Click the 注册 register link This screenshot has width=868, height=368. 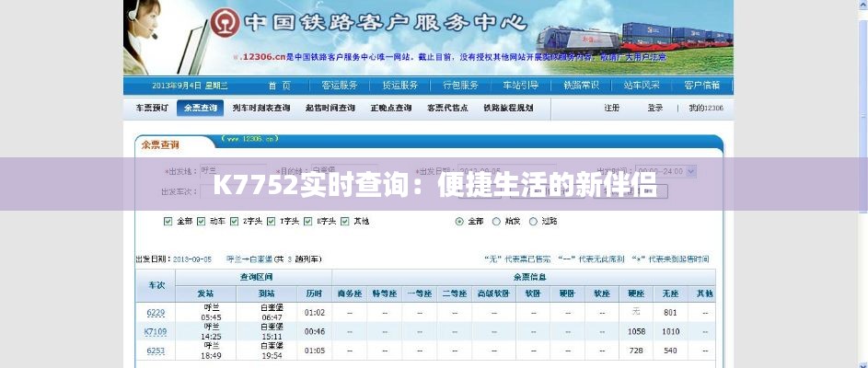[x=612, y=109]
